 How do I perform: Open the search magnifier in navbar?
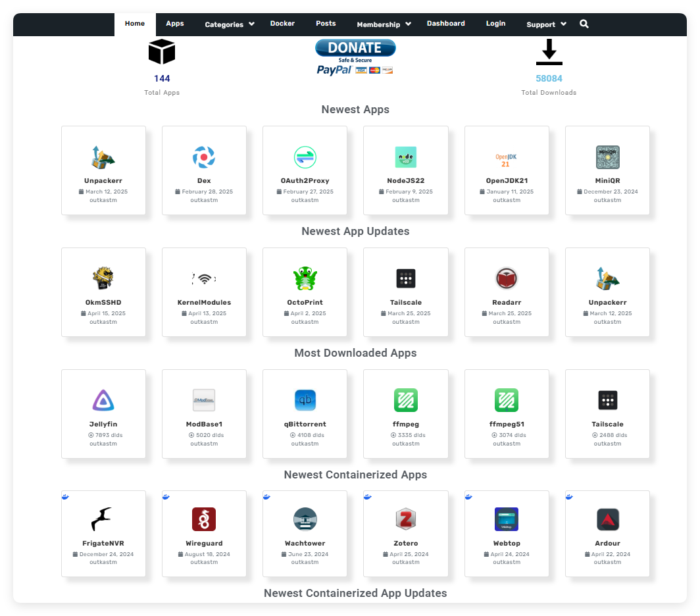[x=584, y=24]
